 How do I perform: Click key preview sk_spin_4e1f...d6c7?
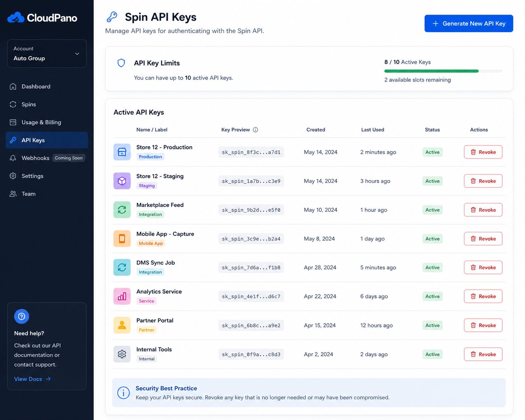[x=251, y=296]
